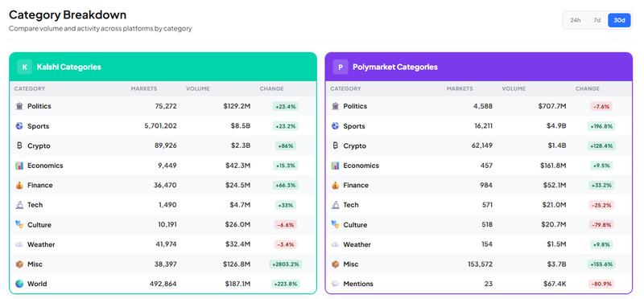Viewport: 644px width, 299px height.
Task: Click the Polymarket CHANGE column header
Action: click(x=588, y=88)
